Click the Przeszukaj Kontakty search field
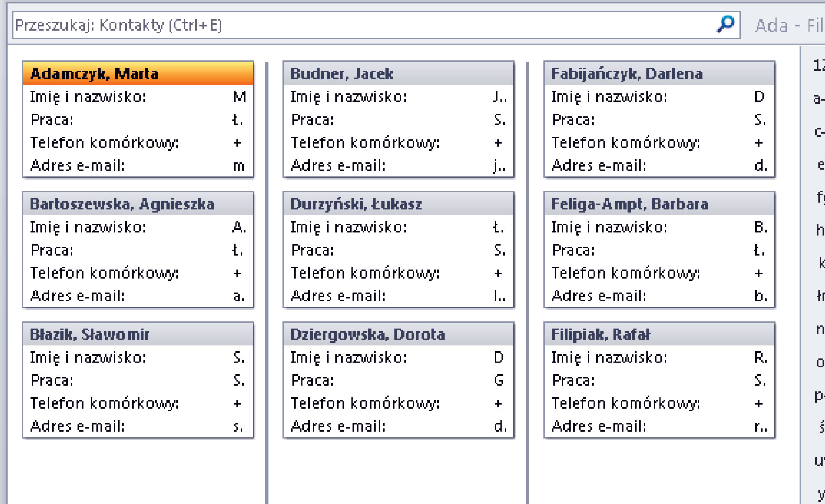 pyautogui.click(x=362, y=25)
